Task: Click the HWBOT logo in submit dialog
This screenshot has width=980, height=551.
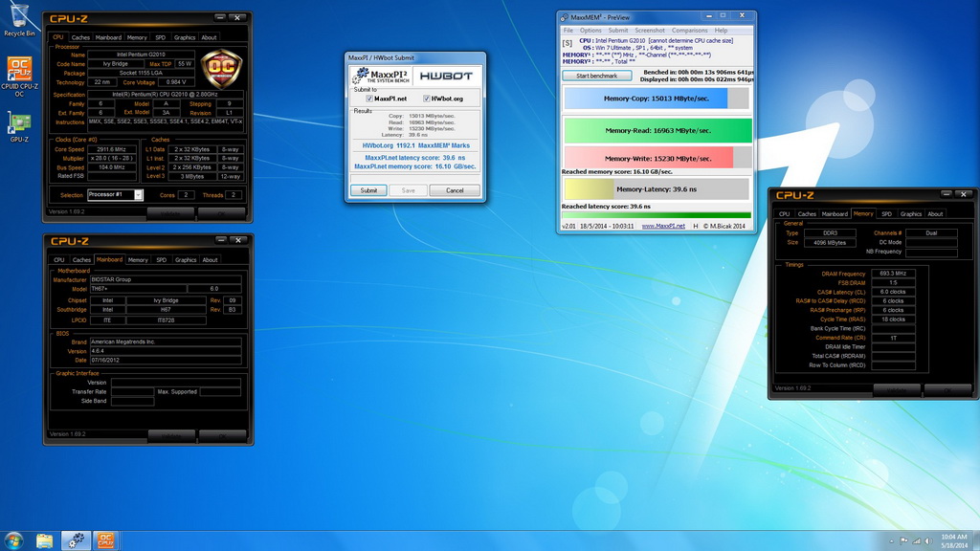Action: (446, 76)
